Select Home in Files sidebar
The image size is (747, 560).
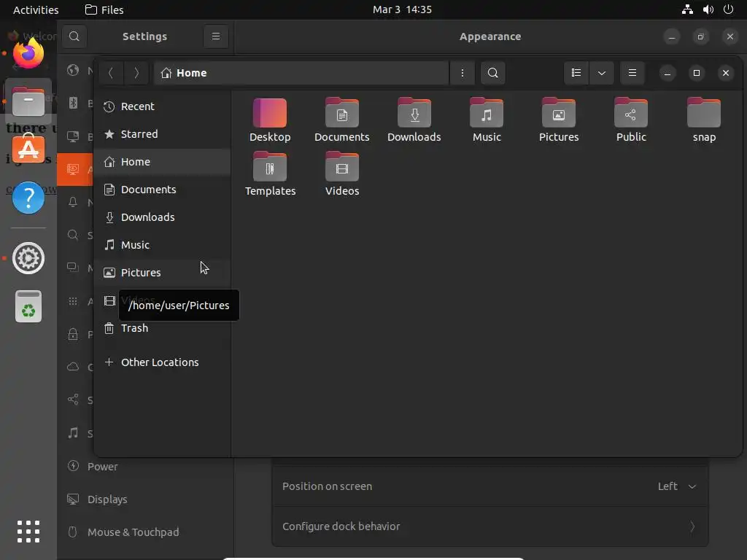pyautogui.click(x=162, y=162)
